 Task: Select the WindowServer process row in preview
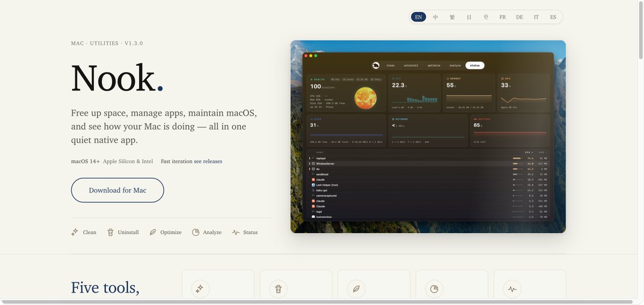click(428, 163)
